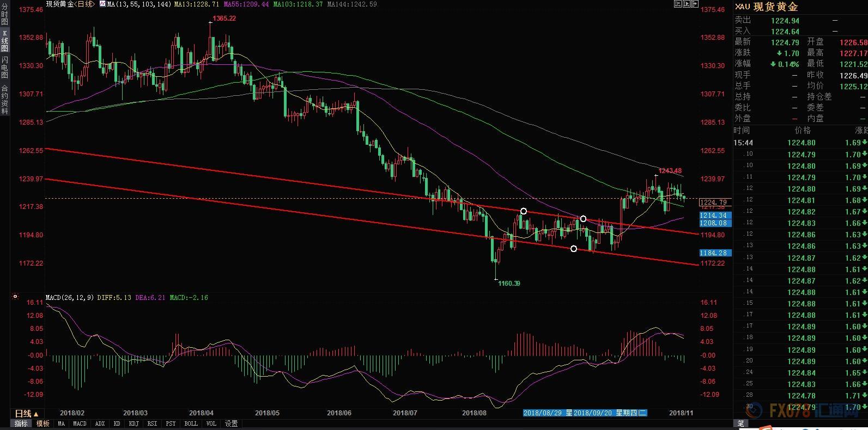Viewport: 868px width, 430px height.
Task: Switch to the 指标 tab
Action: click(x=21, y=423)
